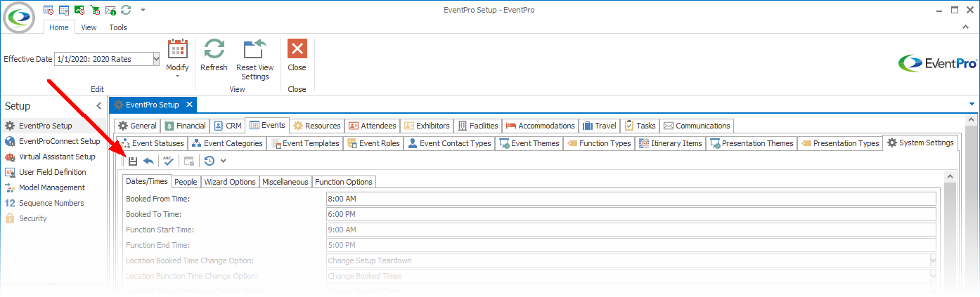The image size is (980, 297).
Task: Click Reset View Settings button
Action: click(x=254, y=60)
